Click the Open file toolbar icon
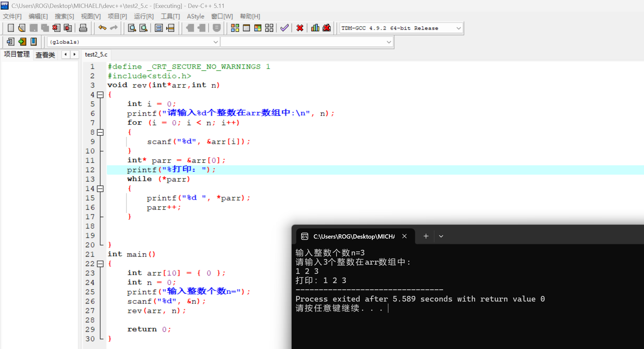This screenshot has width=644, height=349. click(x=22, y=28)
